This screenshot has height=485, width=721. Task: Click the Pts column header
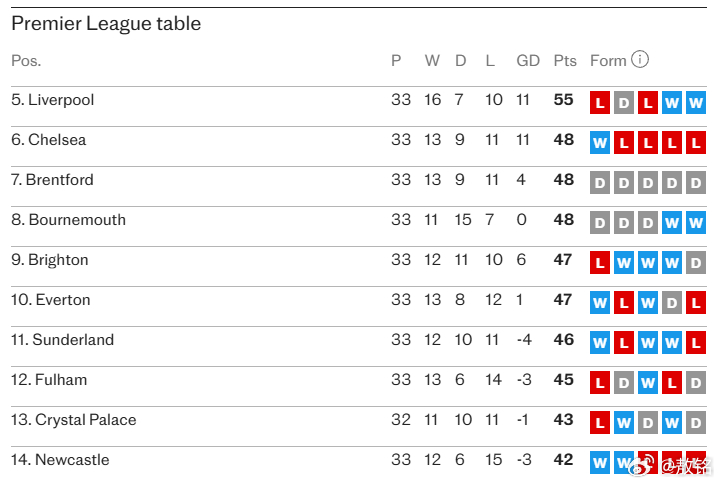coord(565,60)
